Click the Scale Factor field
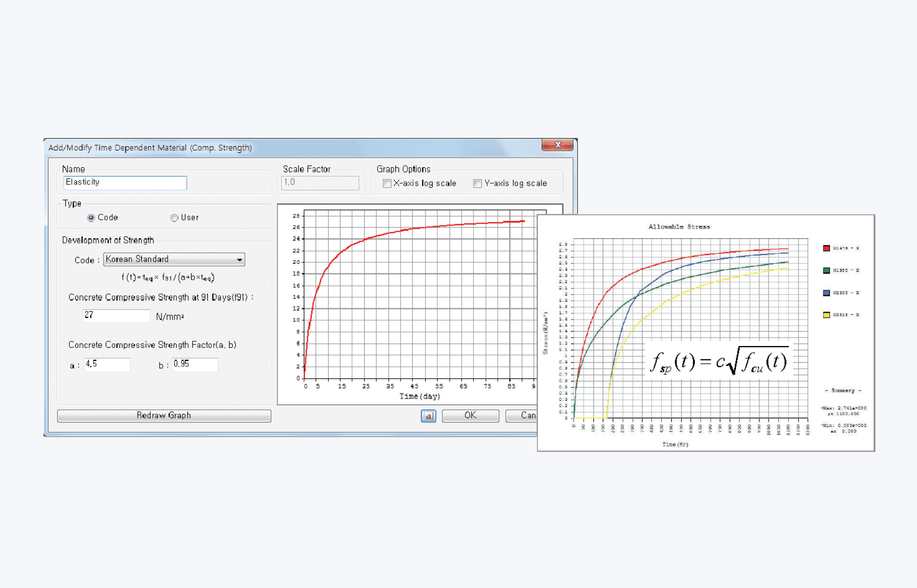The height and width of the screenshot is (588, 917). pyautogui.click(x=320, y=183)
